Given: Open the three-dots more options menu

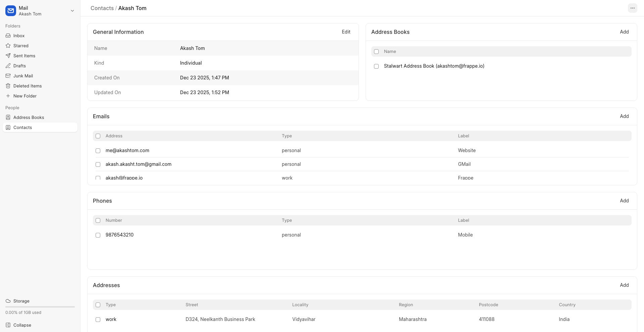Looking at the screenshot, I should click(x=632, y=8).
